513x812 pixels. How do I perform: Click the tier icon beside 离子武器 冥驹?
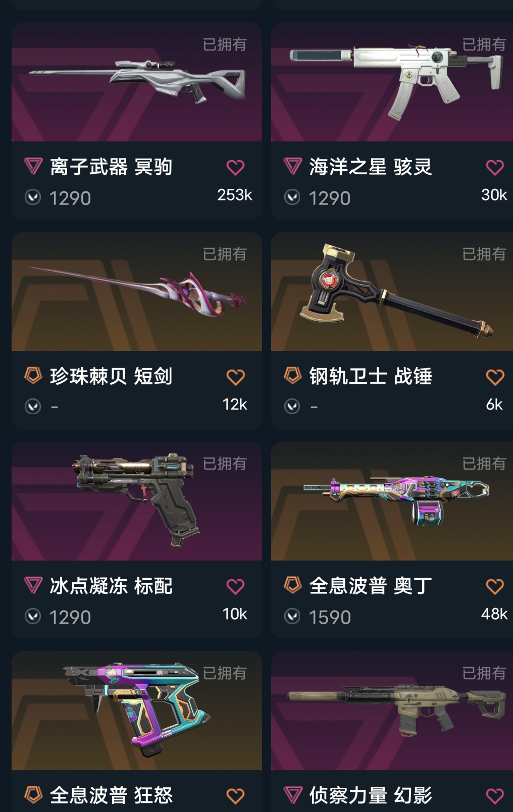coord(33,166)
